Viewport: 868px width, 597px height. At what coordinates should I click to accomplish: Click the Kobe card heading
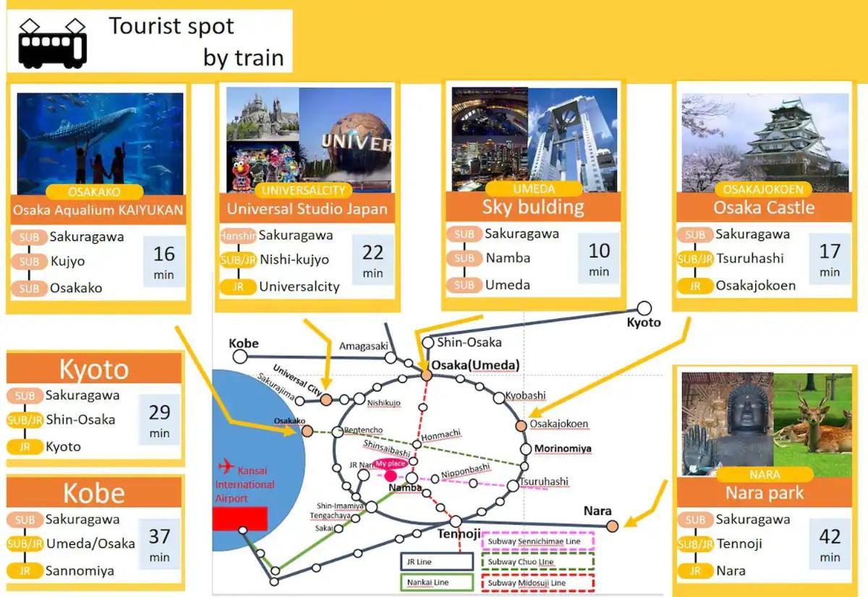click(x=94, y=493)
